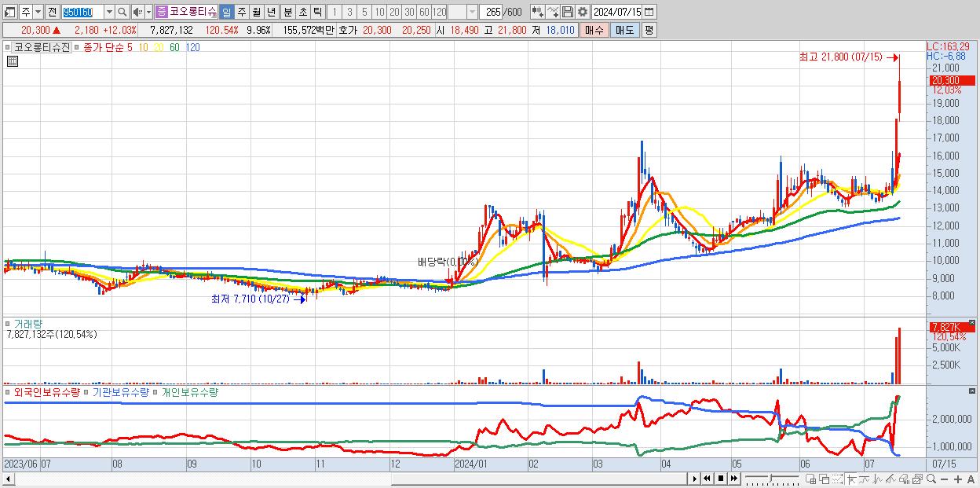Viewport: 980px width, 488px height.
Task: Choose interval 5 button
Action: [x=364, y=12]
